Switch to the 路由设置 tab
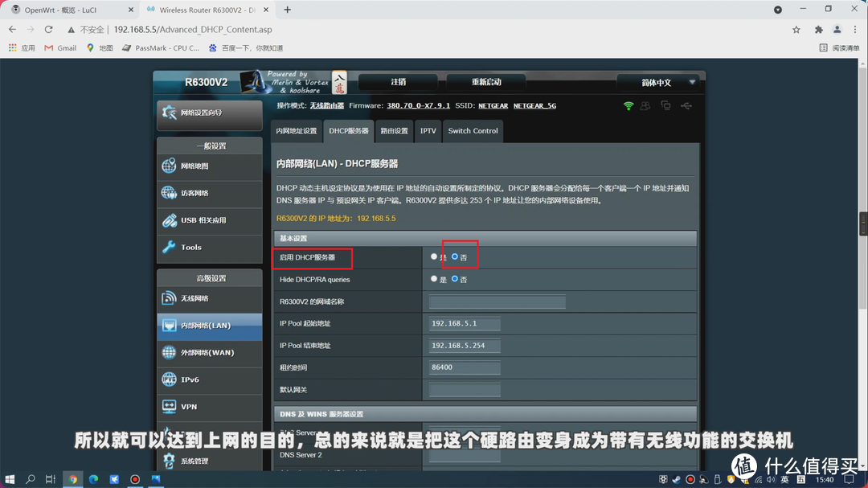 (x=394, y=131)
